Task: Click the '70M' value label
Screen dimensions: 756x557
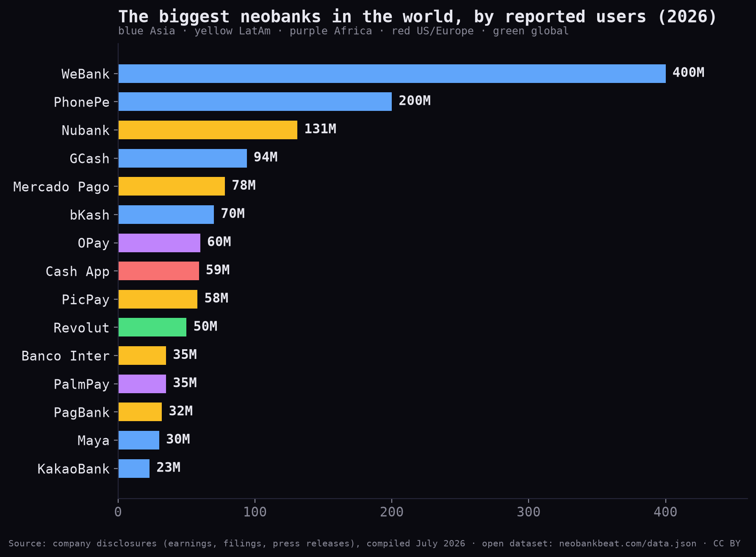Action: 233,213
